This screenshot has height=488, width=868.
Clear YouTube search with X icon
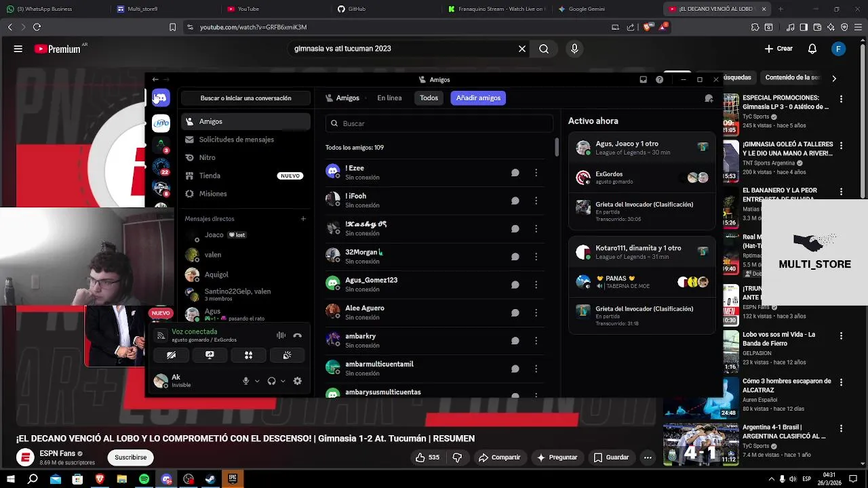[522, 49]
